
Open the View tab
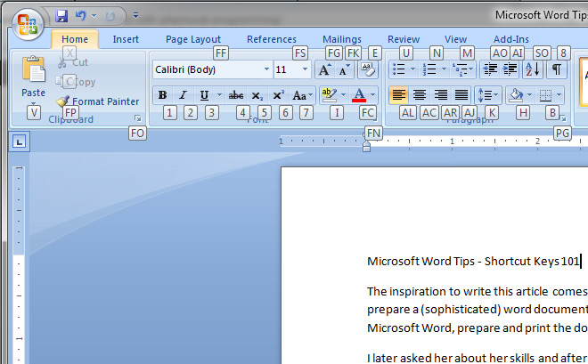point(455,39)
